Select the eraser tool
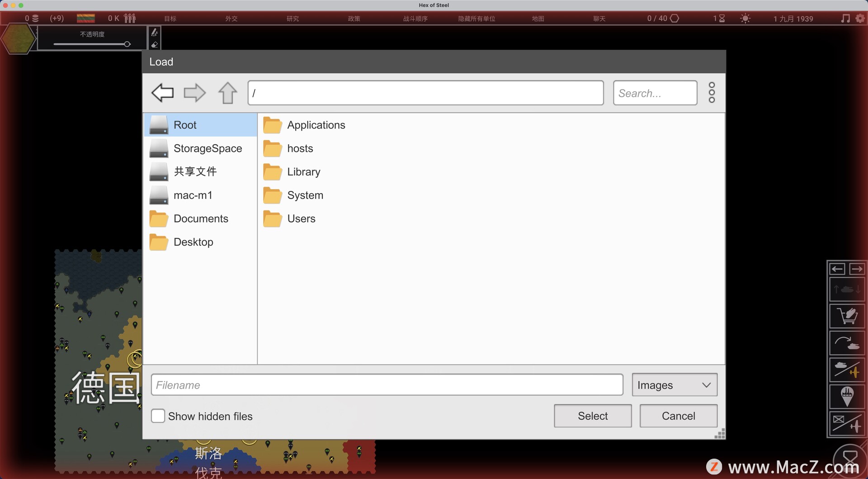Screen dimensions: 868x479 (154, 44)
